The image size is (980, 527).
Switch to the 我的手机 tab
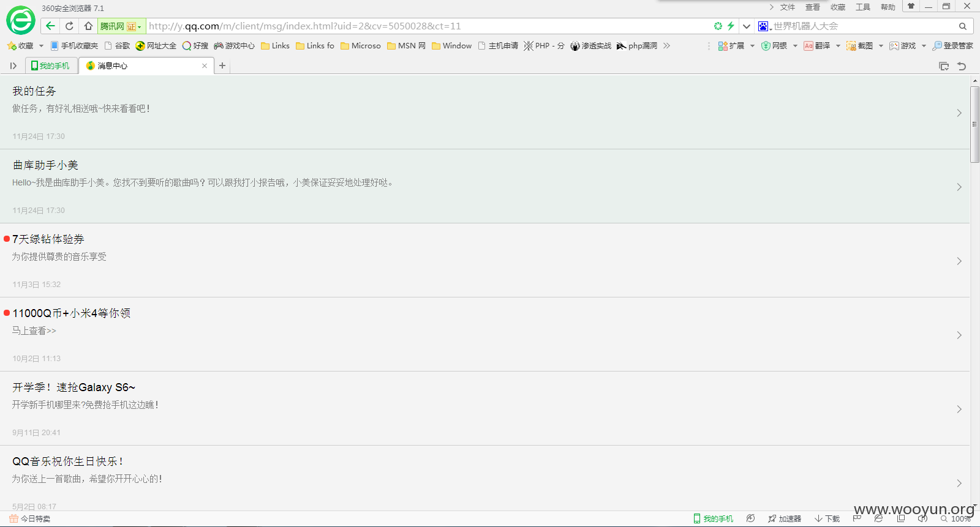(x=51, y=65)
